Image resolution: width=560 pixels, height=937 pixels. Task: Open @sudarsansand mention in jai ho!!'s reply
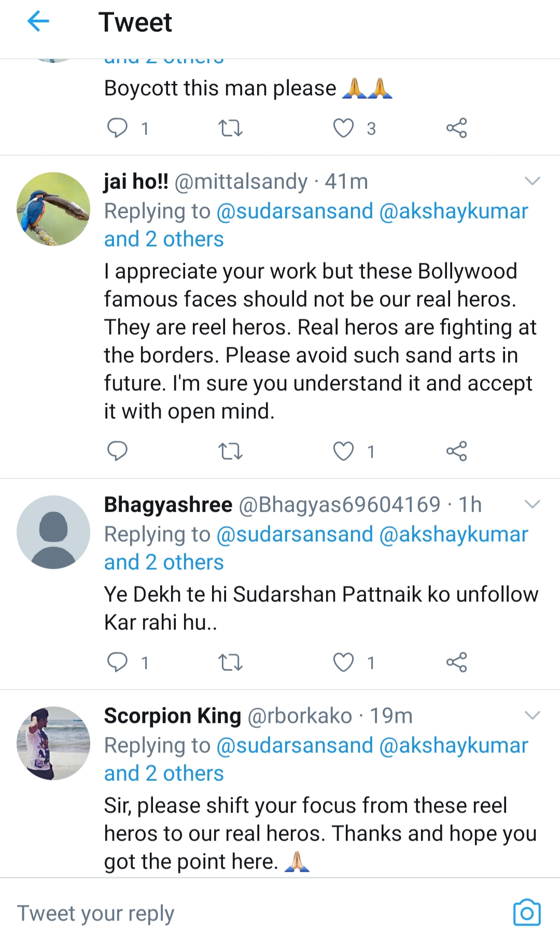click(295, 211)
